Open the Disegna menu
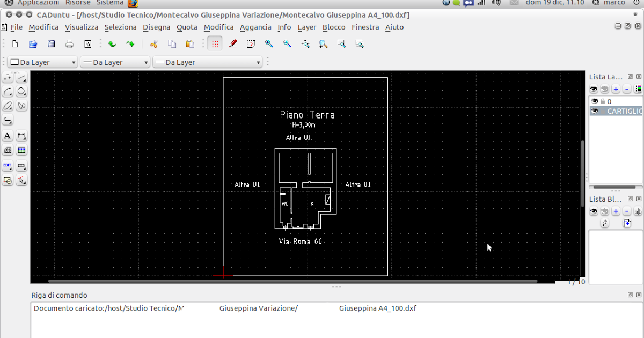This screenshot has height=338, width=644. coord(157,27)
